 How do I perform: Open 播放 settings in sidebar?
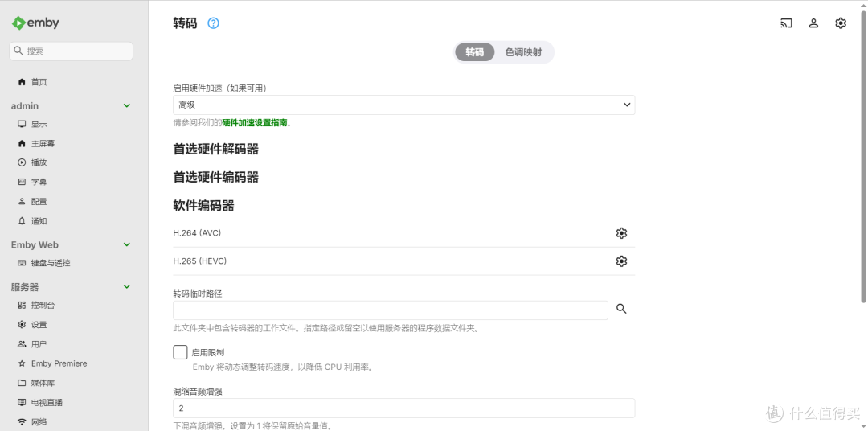point(39,162)
